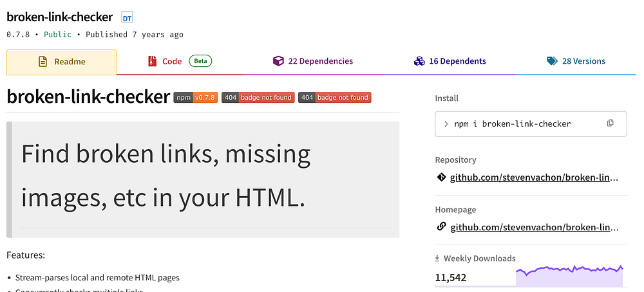644x292 pixels.
Task: Open the 28 Versions tab
Action: pos(576,62)
